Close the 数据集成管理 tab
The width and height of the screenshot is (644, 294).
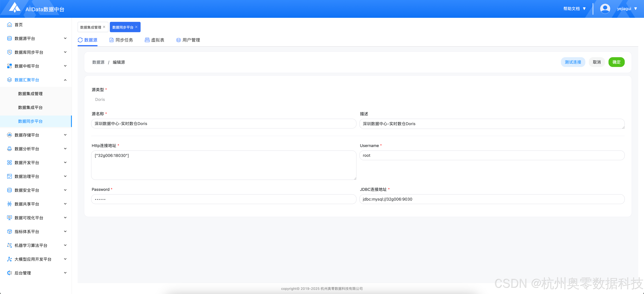[x=104, y=27]
